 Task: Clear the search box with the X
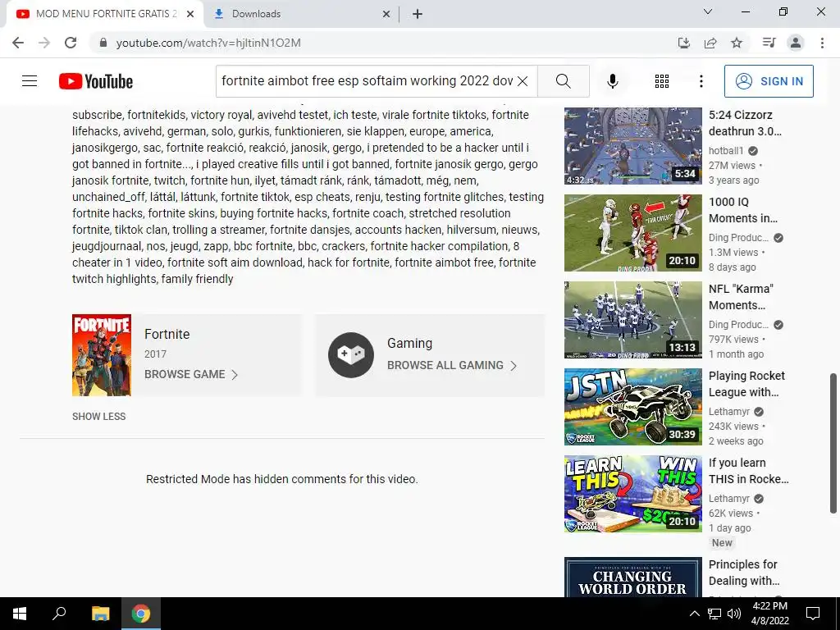point(523,81)
